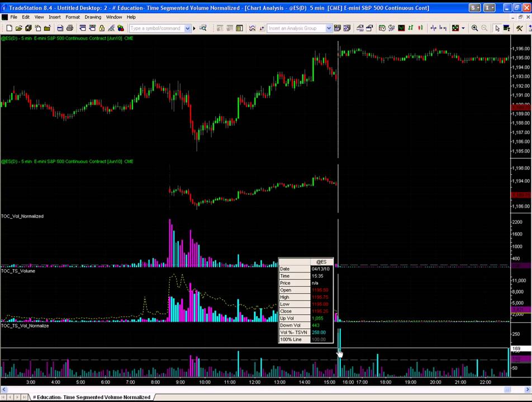Select the candlestick chart style icon

pos(421,28)
